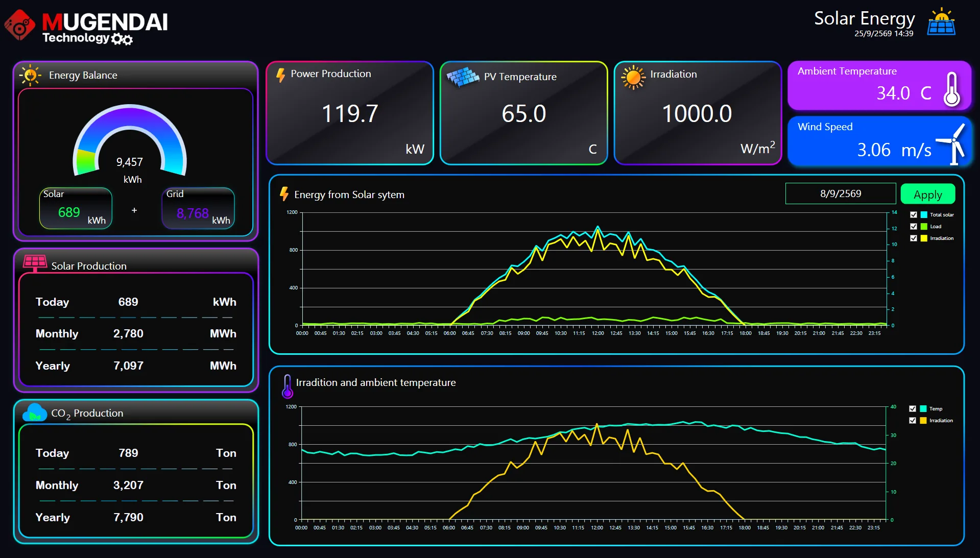Click the sun icon in Irradiation card
The height and width of the screenshot is (558, 980).
[633, 77]
